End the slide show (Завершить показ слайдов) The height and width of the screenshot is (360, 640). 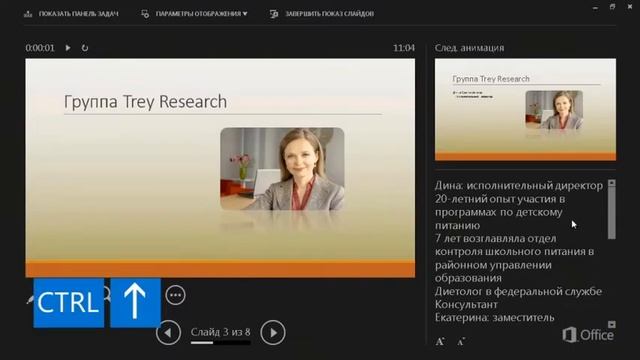[x=329, y=13]
